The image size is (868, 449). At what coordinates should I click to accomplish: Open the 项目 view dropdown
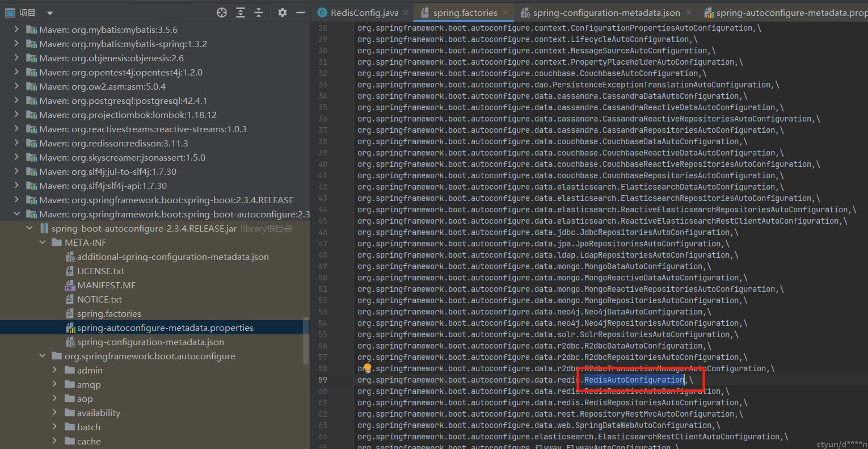[49, 13]
